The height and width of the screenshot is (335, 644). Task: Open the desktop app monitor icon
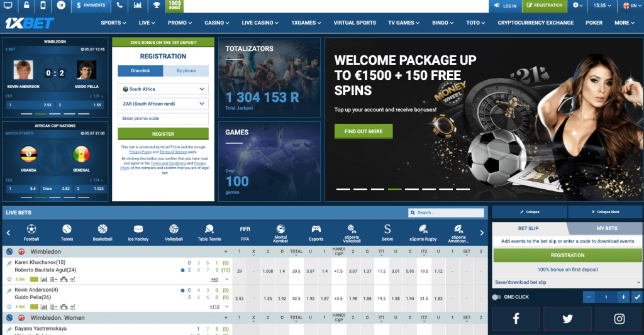[x=8, y=5]
